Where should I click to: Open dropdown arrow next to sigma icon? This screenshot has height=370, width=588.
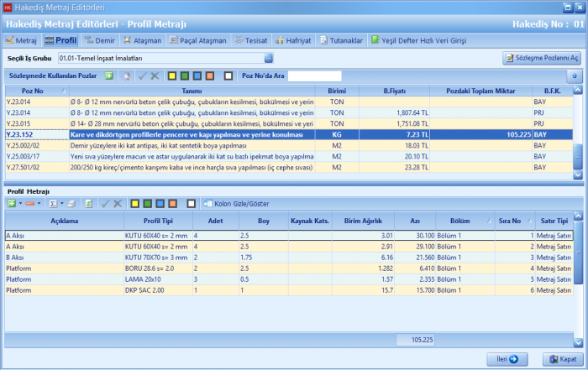pyautogui.click(x=61, y=203)
